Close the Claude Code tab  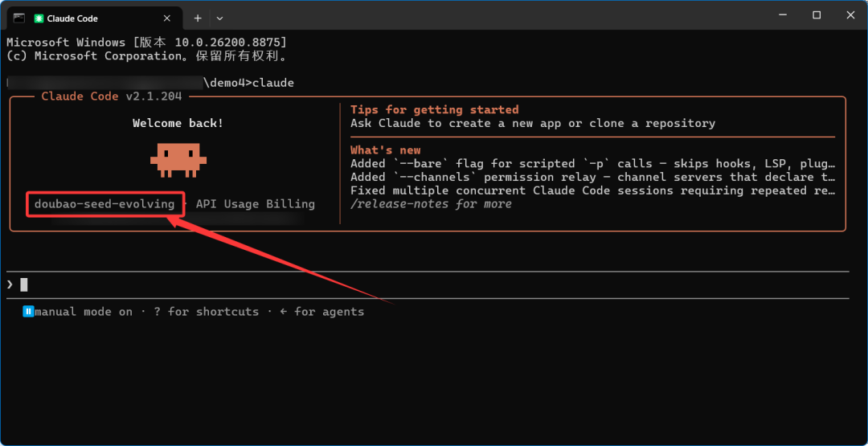(x=166, y=18)
